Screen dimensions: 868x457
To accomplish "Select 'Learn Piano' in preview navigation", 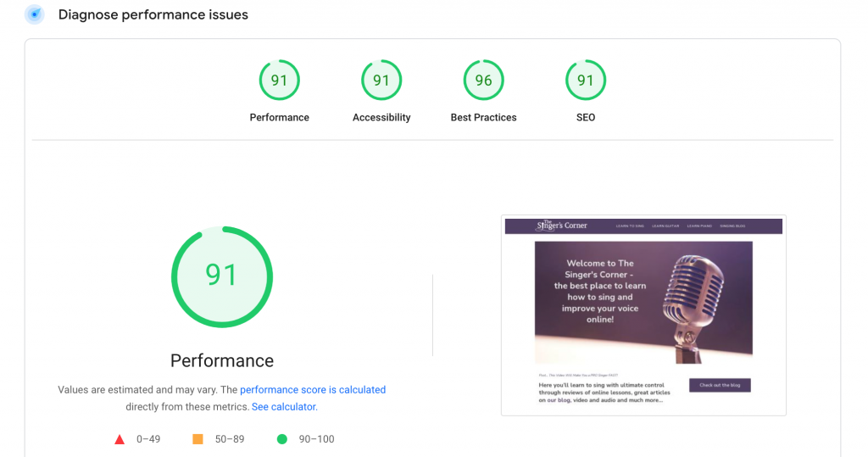I will pos(699,226).
